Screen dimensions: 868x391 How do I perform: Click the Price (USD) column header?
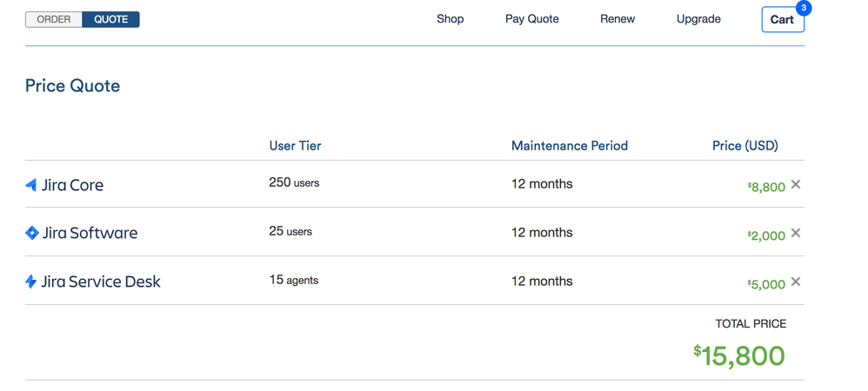pyautogui.click(x=745, y=145)
